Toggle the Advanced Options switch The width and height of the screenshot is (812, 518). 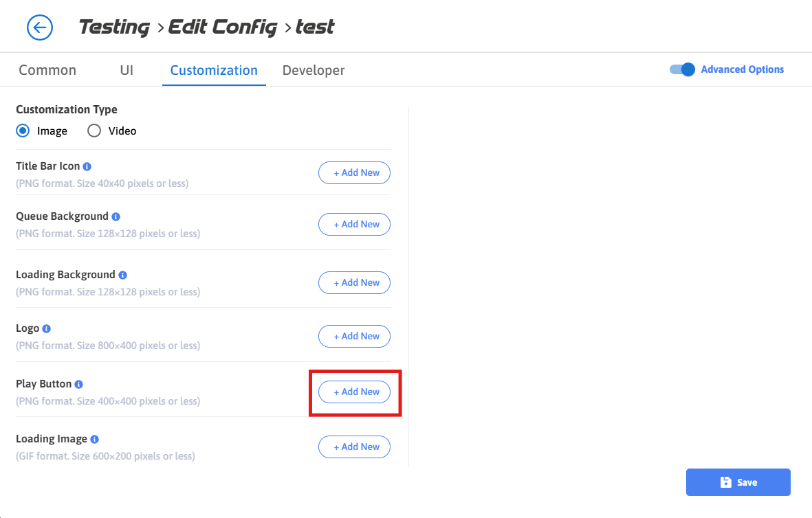coord(683,69)
